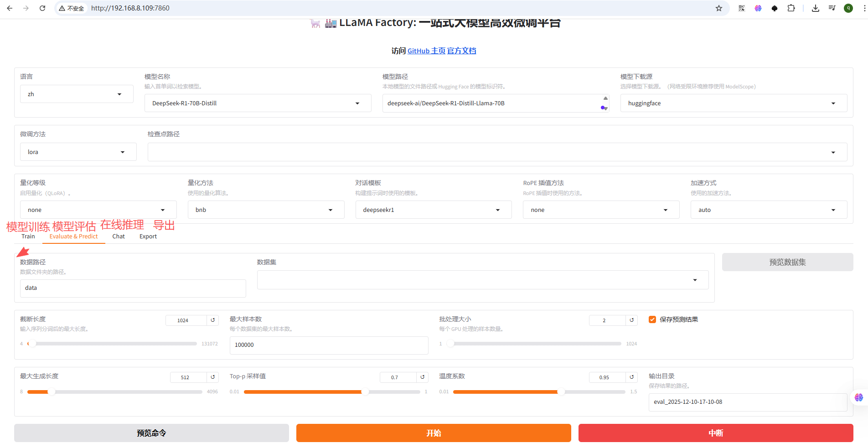Click the up arrow in 模型路径 scrollbar
Viewport: 868px width, 448px height.
[605, 98]
